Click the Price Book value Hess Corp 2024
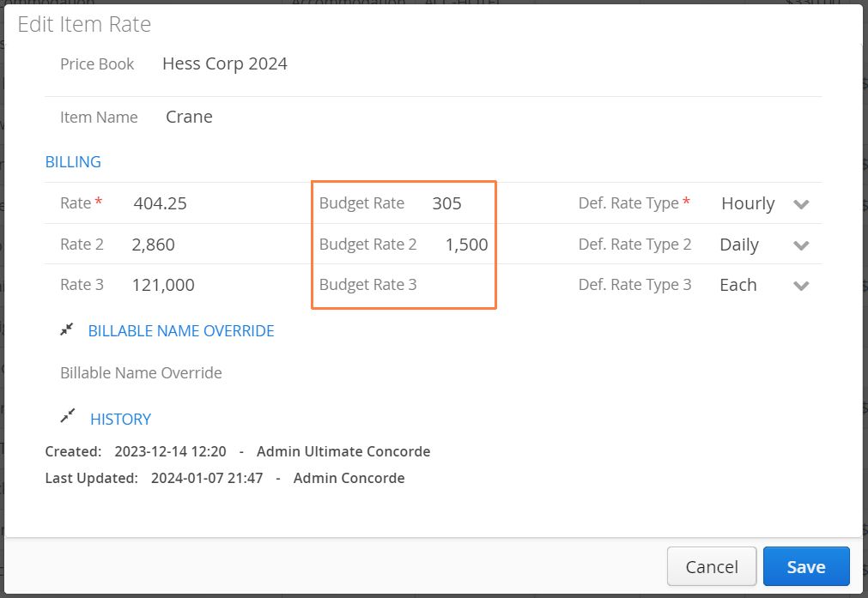868x598 pixels. 225,63
